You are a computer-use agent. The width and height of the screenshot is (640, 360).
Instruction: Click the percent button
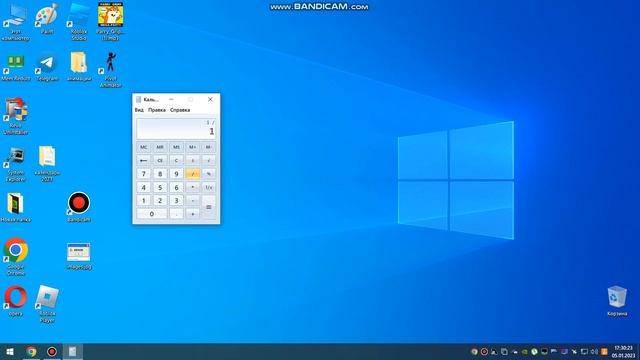point(209,174)
